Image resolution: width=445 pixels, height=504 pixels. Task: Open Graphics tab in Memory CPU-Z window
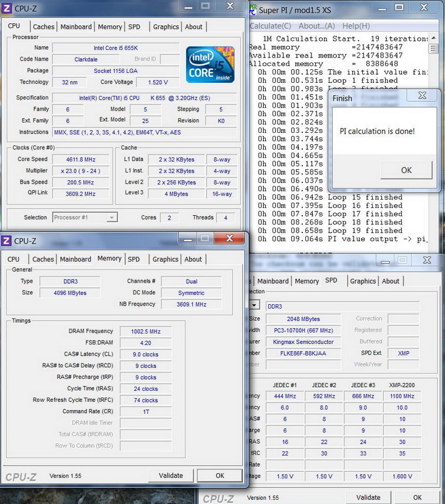(166, 259)
